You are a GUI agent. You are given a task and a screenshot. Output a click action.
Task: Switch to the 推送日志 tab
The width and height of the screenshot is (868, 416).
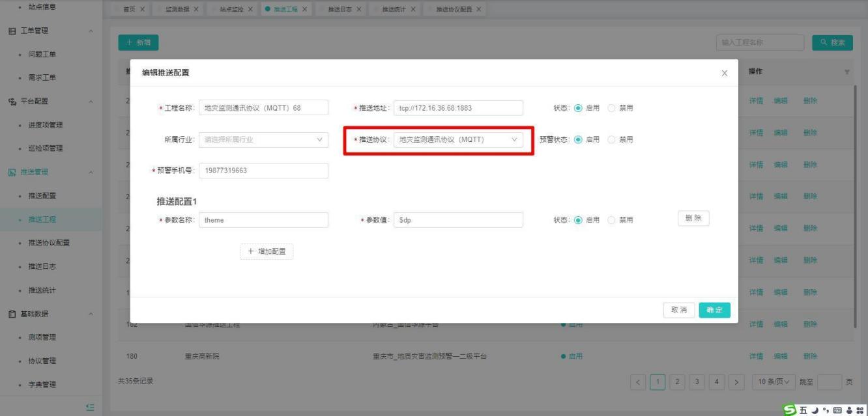(336, 9)
